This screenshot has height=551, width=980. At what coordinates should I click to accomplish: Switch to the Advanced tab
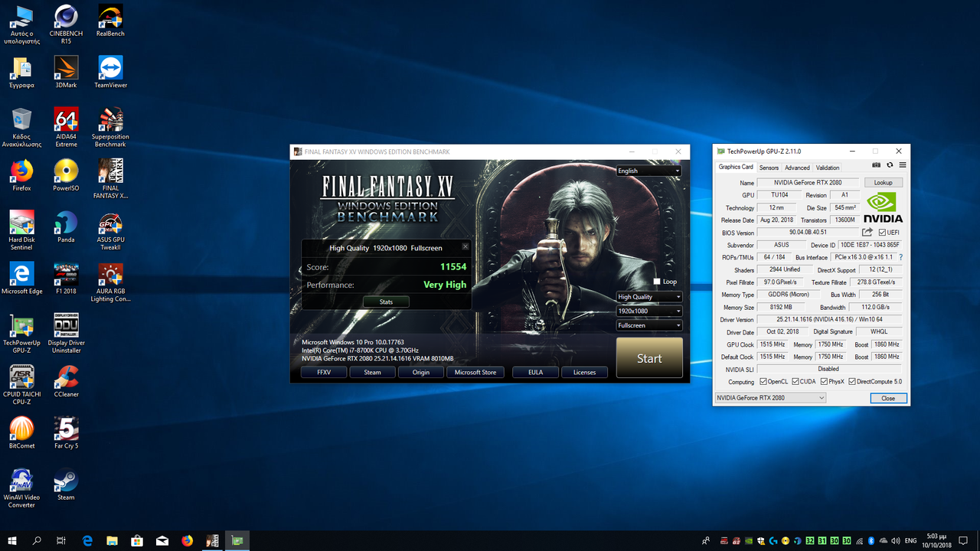pyautogui.click(x=797, y=168)
